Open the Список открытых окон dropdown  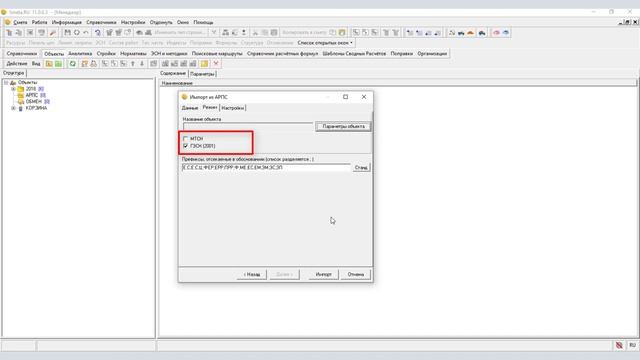[325, 43]
